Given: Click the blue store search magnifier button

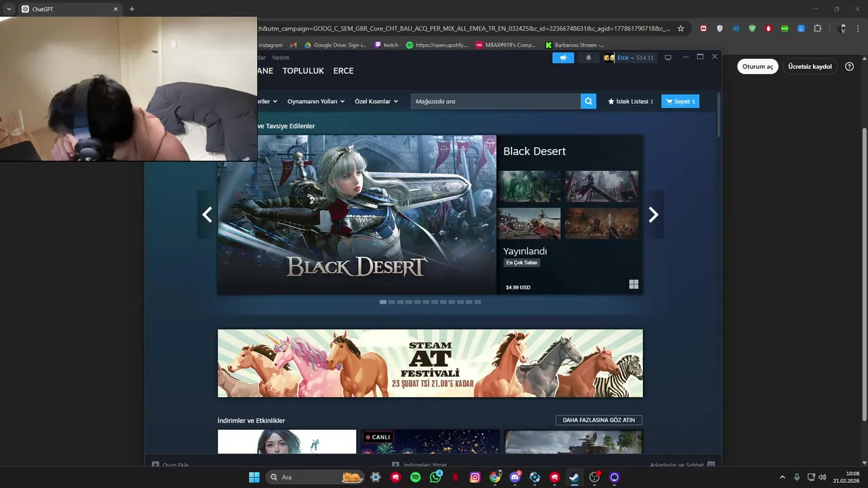Looking at the screenshot, I should tap(589, 101).
